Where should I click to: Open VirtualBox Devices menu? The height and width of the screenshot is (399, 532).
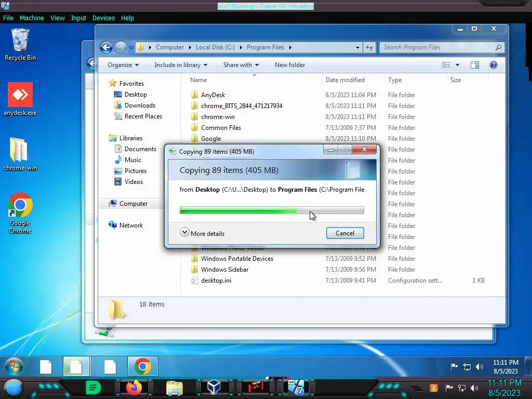click(x=103, y=18)
